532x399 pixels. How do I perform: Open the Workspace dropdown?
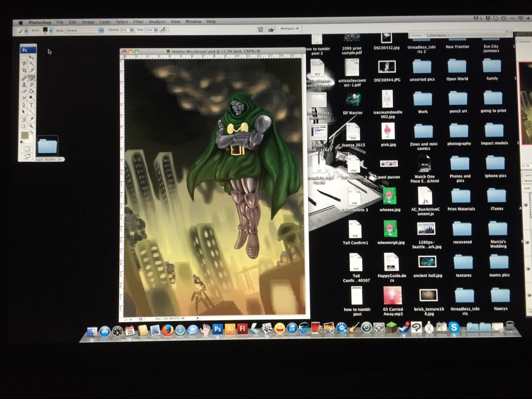tap(289, 29)
